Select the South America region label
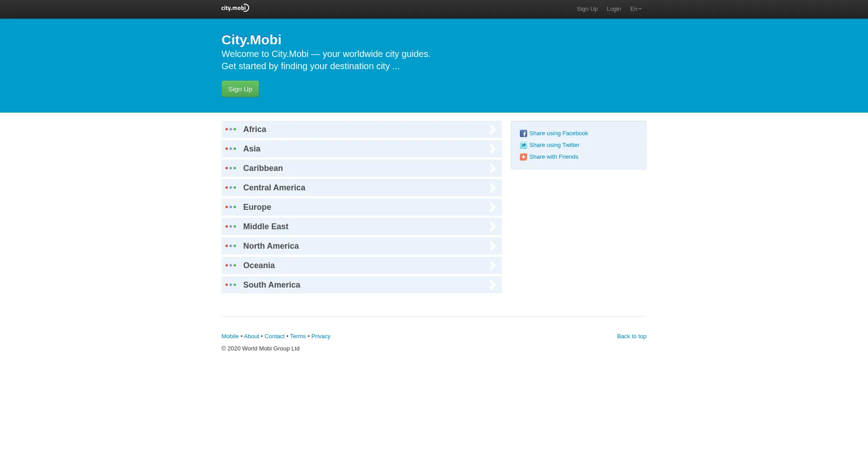This screenshot has height=449, width=868. (x=272, y=285)
